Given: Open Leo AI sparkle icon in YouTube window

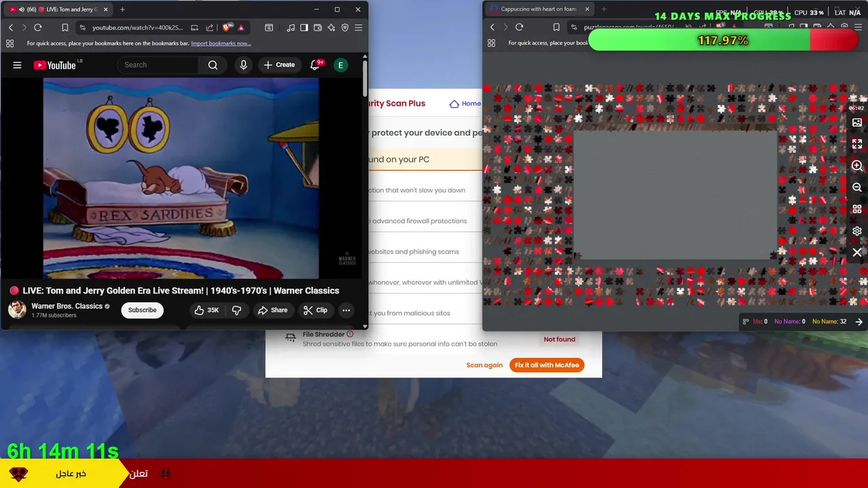Looking at the screenshot, I should pyautogui.click(x=332, y=28).
